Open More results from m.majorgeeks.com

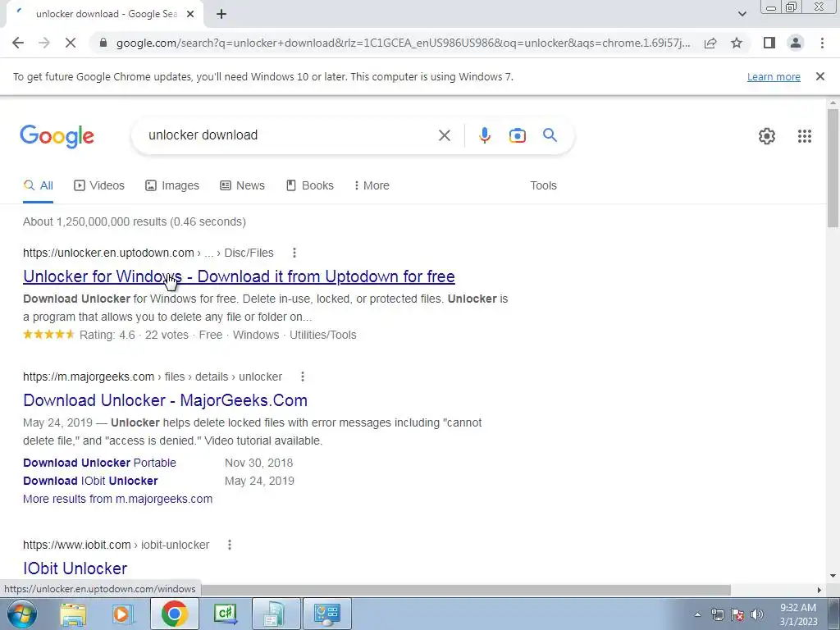(x=118, y=499)
